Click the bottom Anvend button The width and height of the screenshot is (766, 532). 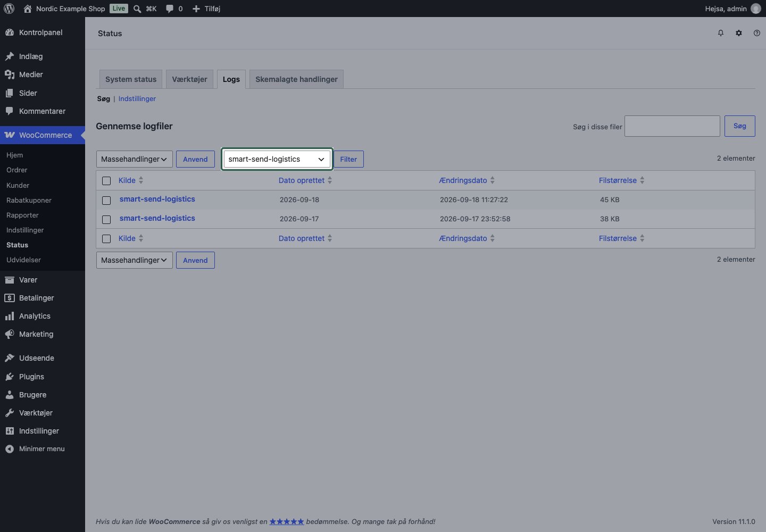[x=195, y=260]
